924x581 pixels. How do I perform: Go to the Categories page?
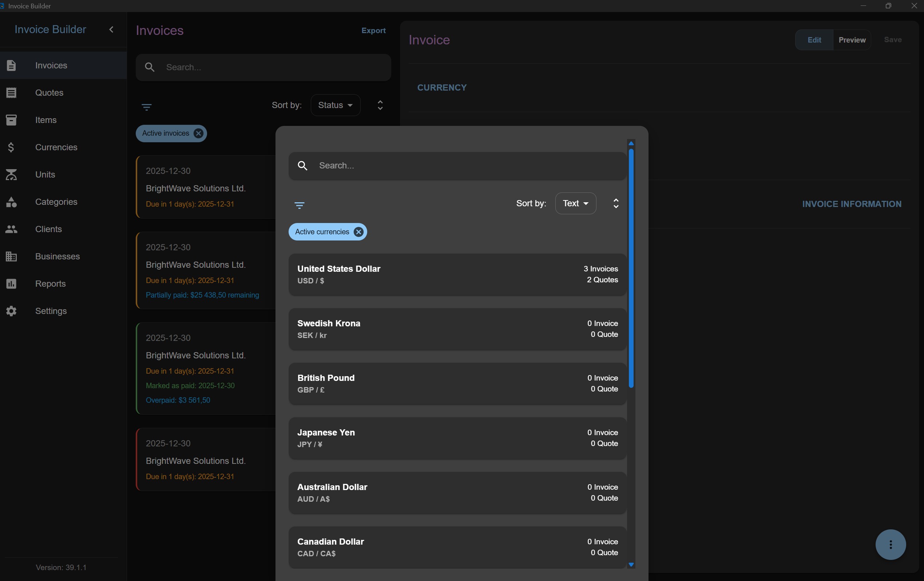[63, 202]
